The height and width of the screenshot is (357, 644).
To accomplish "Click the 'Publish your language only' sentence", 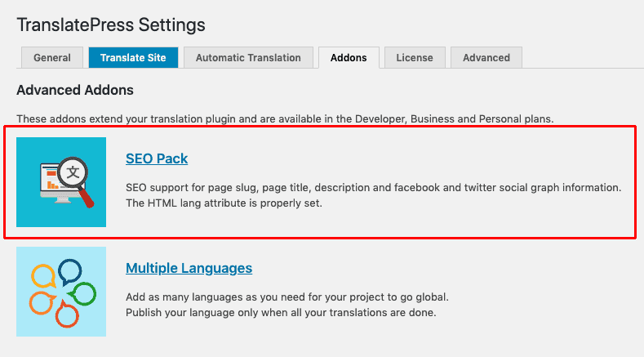I will tap(281, 313).
